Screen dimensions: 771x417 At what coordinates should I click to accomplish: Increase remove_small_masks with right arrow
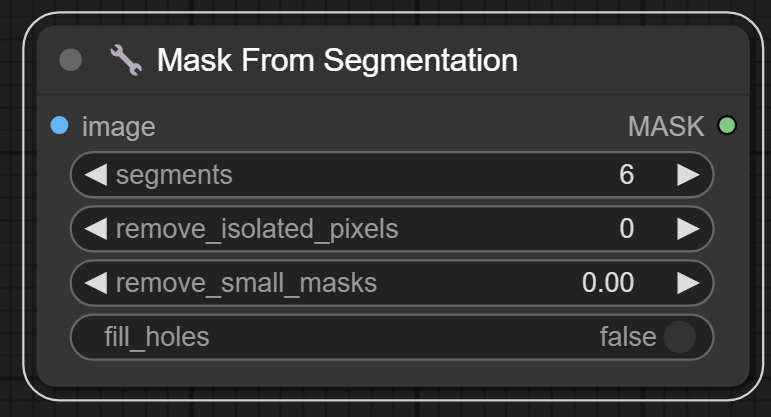pyautogui.click(x=688, y=283)
